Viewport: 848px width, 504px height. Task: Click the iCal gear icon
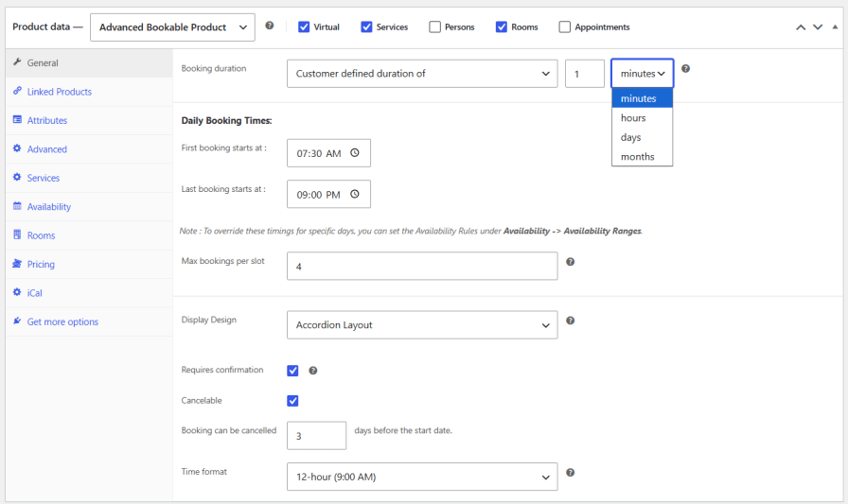tap(17, 291)
